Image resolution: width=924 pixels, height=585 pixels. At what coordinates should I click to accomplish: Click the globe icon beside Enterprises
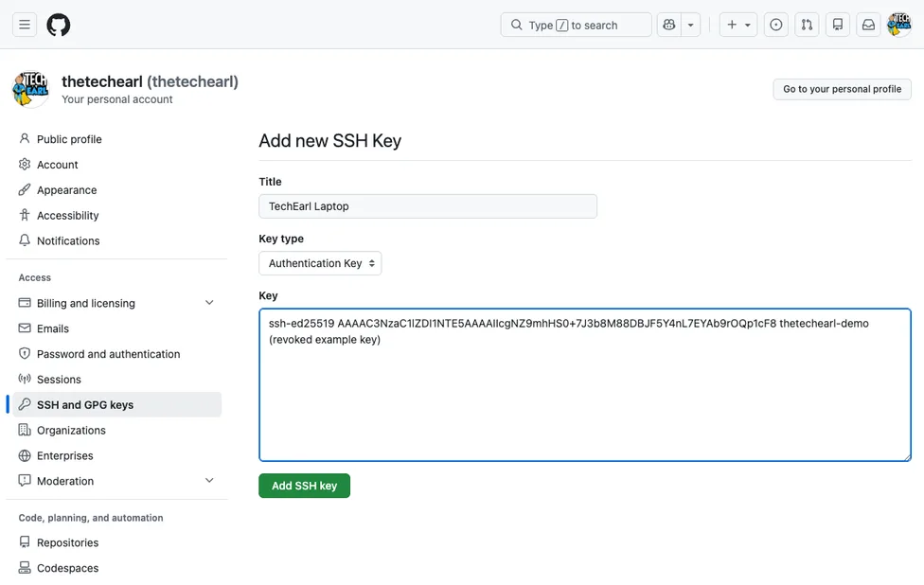[25, 455]
